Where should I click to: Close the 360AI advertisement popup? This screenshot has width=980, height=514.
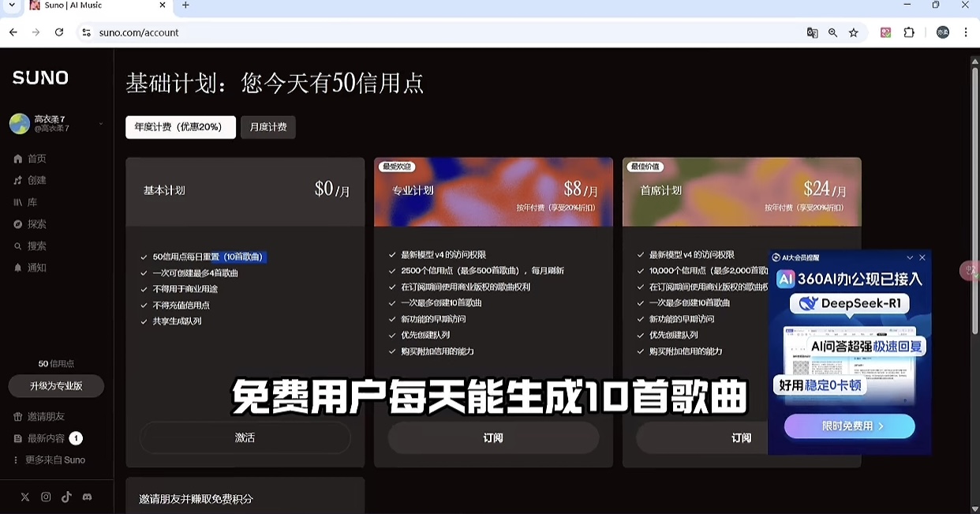coord(922,257)
